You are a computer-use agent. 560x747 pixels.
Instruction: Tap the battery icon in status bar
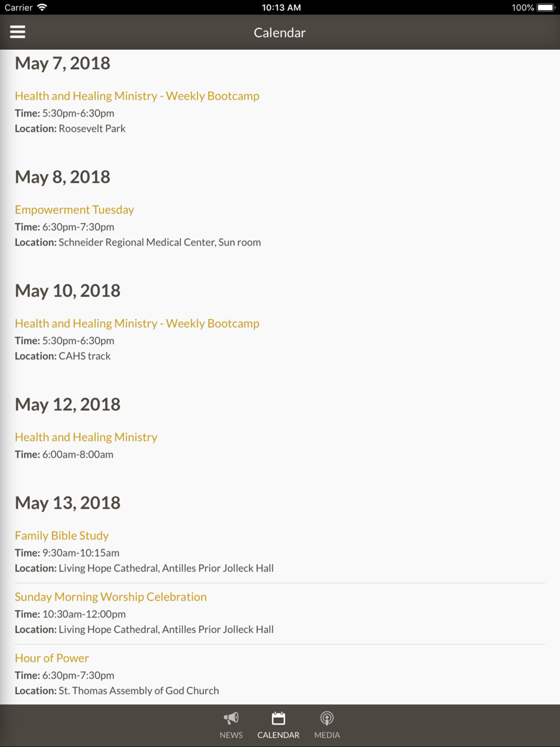pyautogui.click(x=545, y=7)
